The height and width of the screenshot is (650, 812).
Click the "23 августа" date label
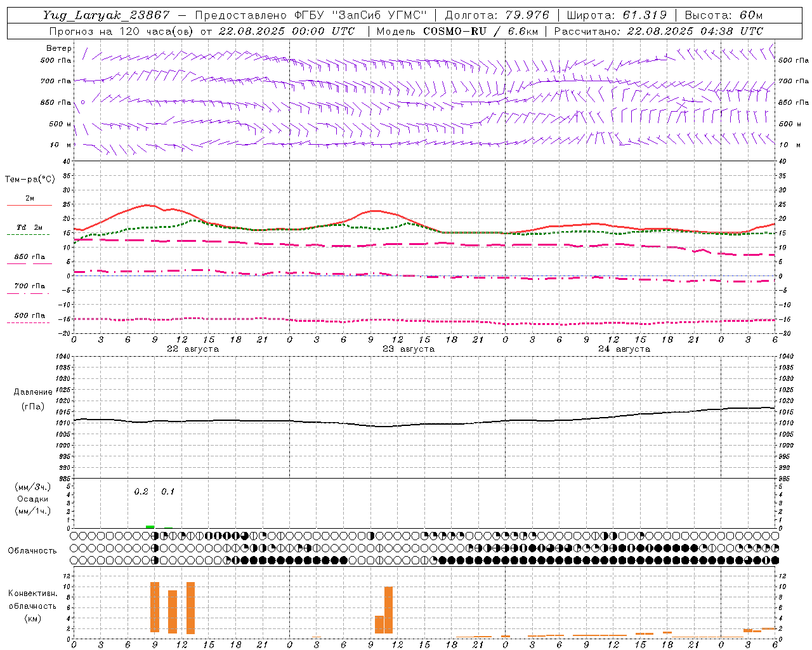coord(409,349)
